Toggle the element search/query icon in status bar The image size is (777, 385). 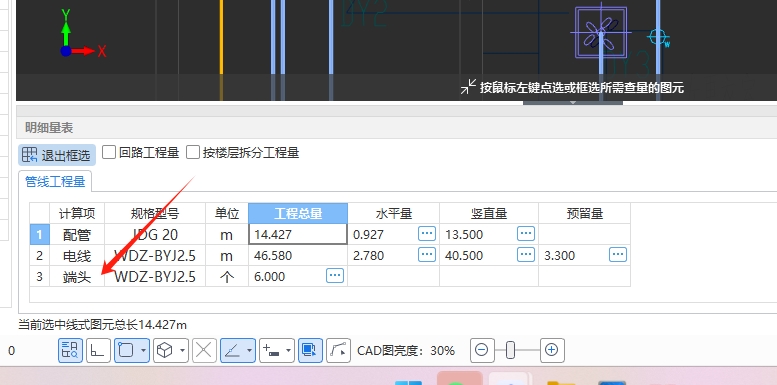pyautogui.click(x=70, y=350)
